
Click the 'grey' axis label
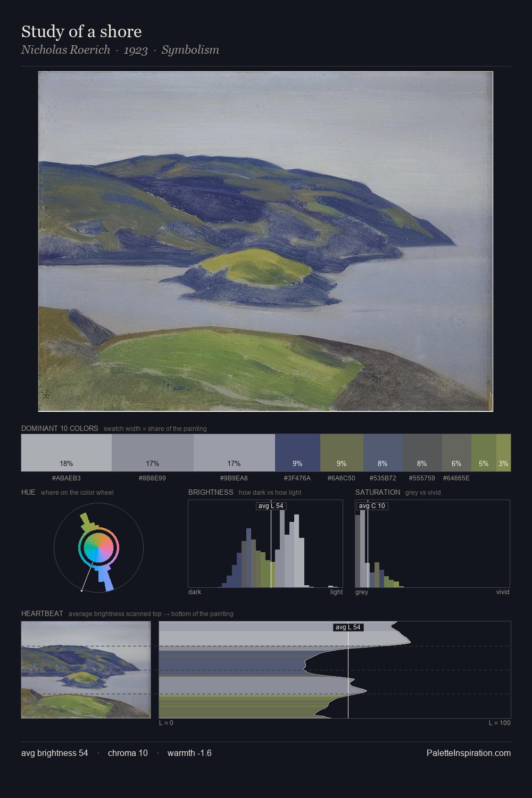(362, 592)
